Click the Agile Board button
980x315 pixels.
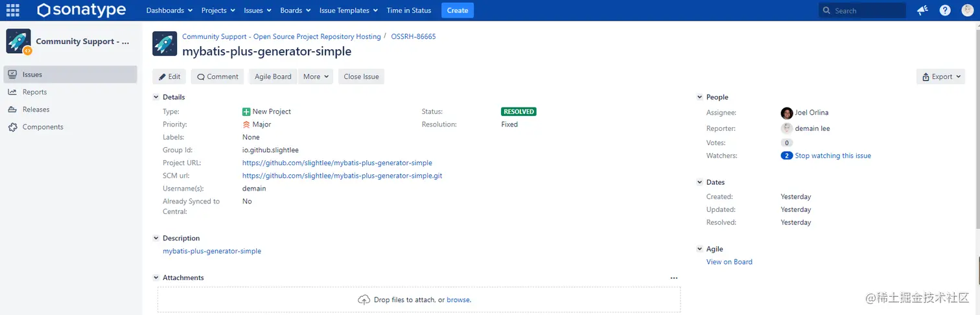[x=273, y=76]
